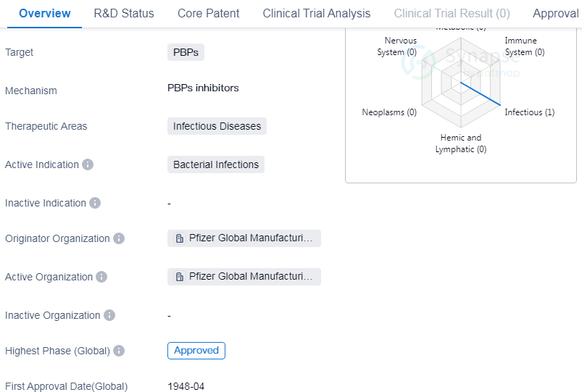This screenshot has width=582, height=392.
Task: Switch to the R&D Status tab
Action: coord(124,14)
